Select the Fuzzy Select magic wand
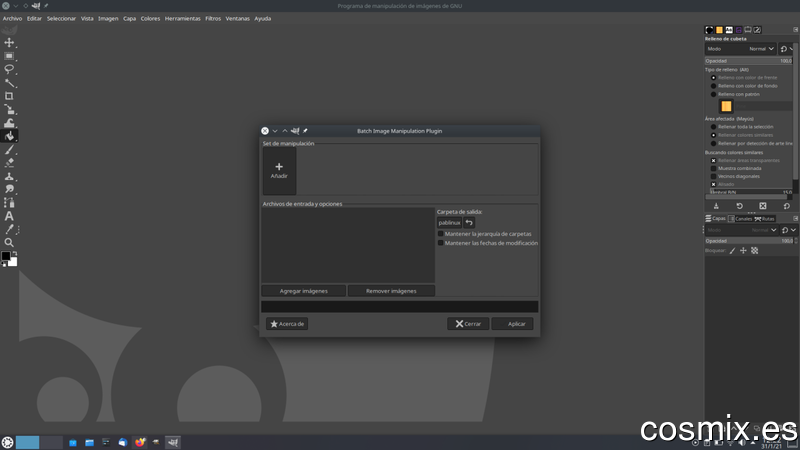Viewport: 800px width, 450px height. pyautogui.click(x=9, y=83)
